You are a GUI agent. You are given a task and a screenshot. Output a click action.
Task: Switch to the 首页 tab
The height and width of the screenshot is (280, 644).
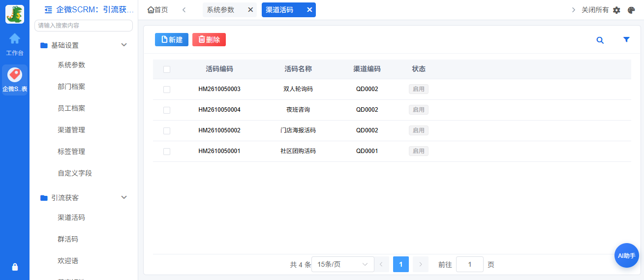coord(157,10)
